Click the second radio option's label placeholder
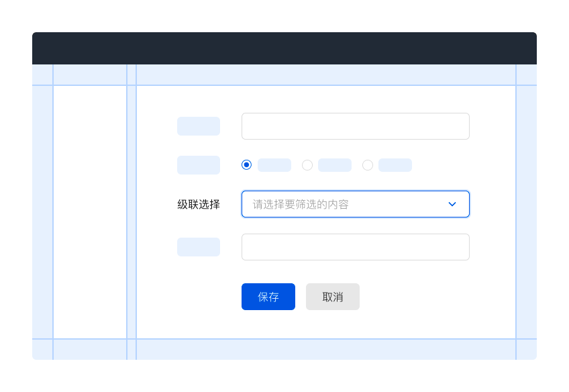Image resolution: width=569 pixels, height=392 pixels. coord(335,165)
